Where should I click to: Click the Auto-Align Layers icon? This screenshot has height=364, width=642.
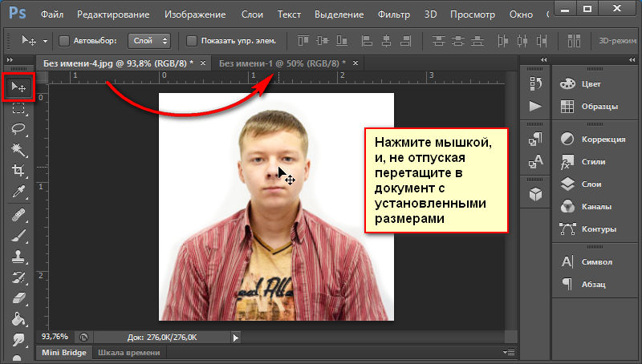(x=574, y=41)
